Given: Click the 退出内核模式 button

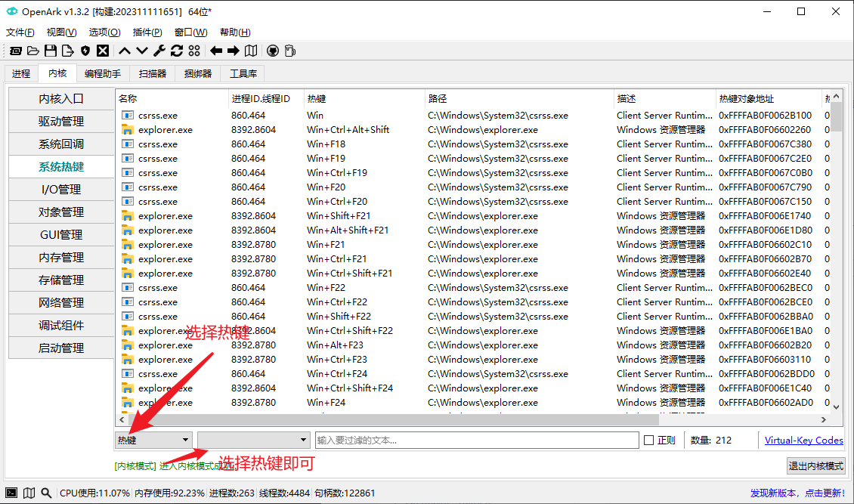Looking at the screenshot, I should (815, 465).
